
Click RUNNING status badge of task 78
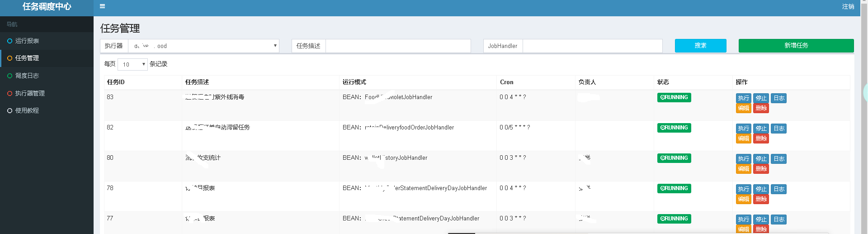(x=674, y=188)
